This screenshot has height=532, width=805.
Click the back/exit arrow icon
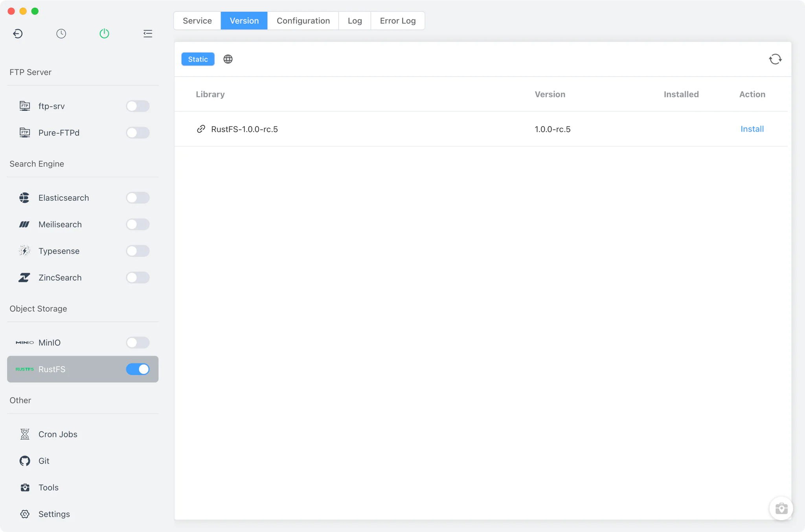(18, 34)
